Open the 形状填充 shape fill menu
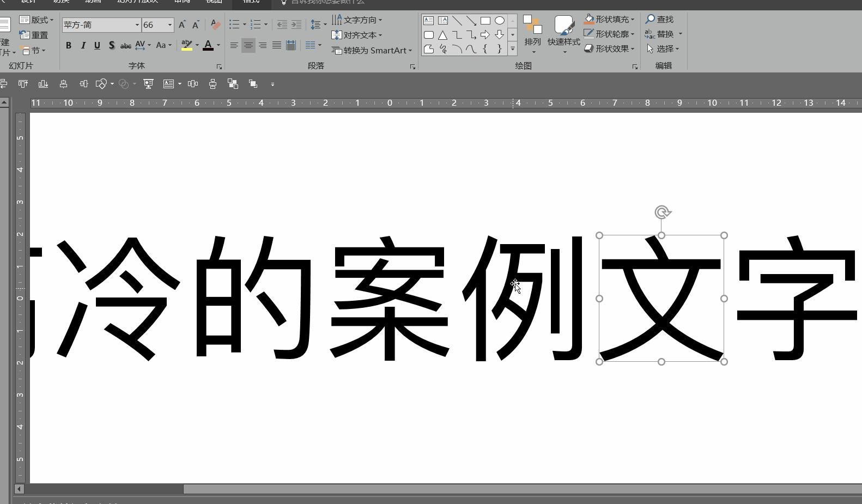 [x=609, y=19]
